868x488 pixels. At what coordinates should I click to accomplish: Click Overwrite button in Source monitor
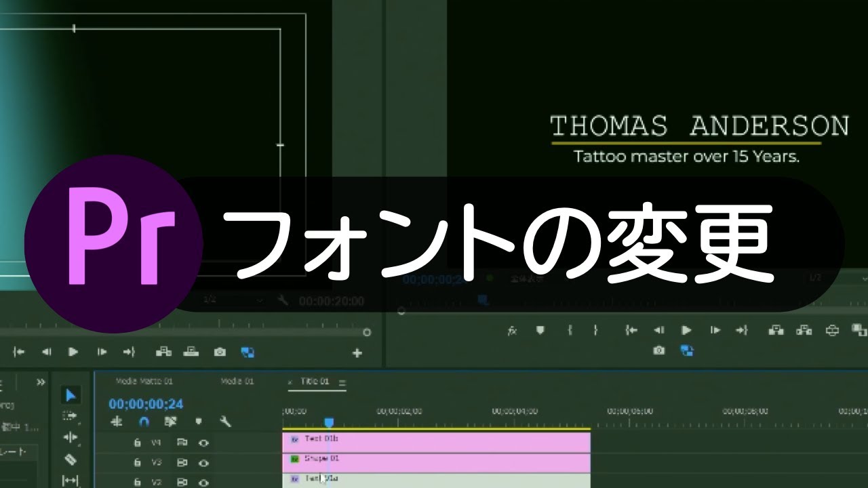[x=192, y=352]
